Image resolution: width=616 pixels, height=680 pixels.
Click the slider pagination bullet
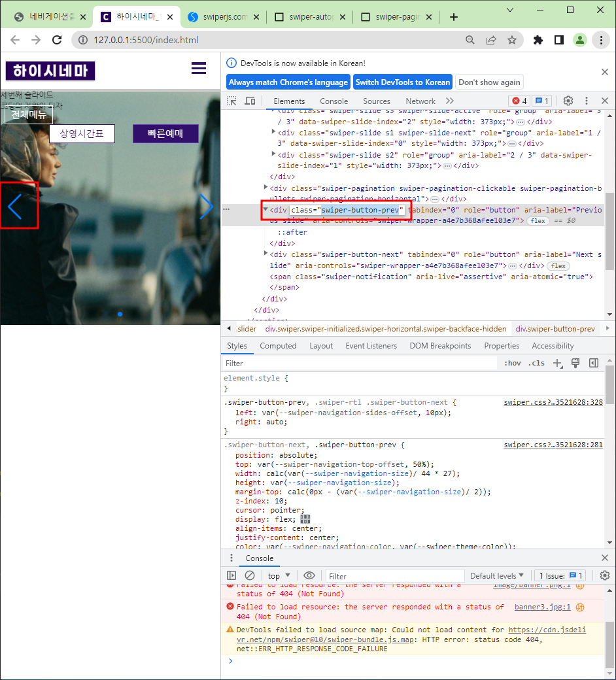tap(120, 314)
